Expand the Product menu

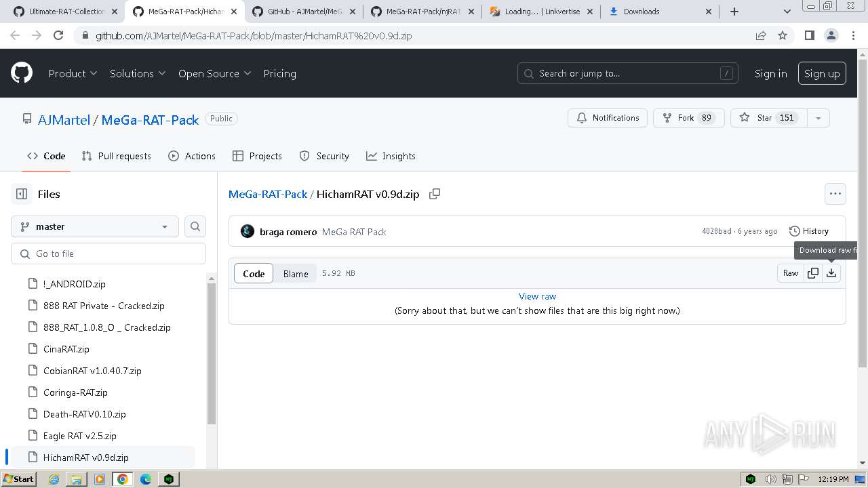coord(73,73)
